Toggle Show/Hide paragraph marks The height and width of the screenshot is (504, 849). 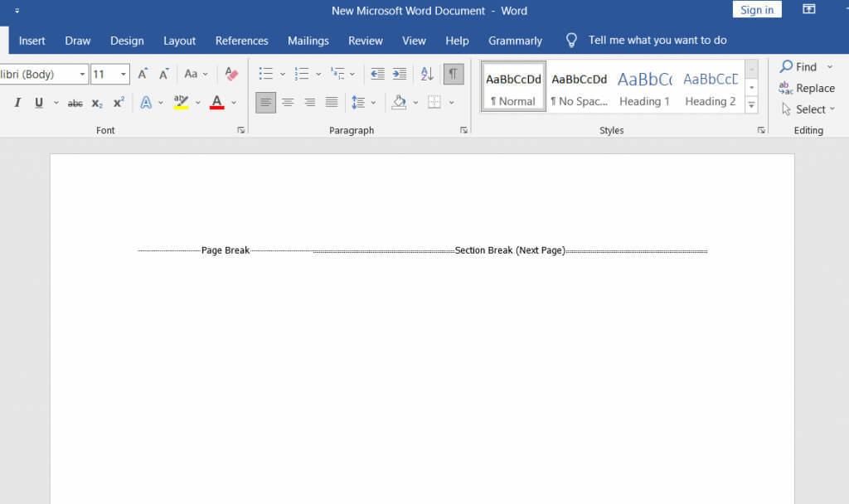click(454, 74)
